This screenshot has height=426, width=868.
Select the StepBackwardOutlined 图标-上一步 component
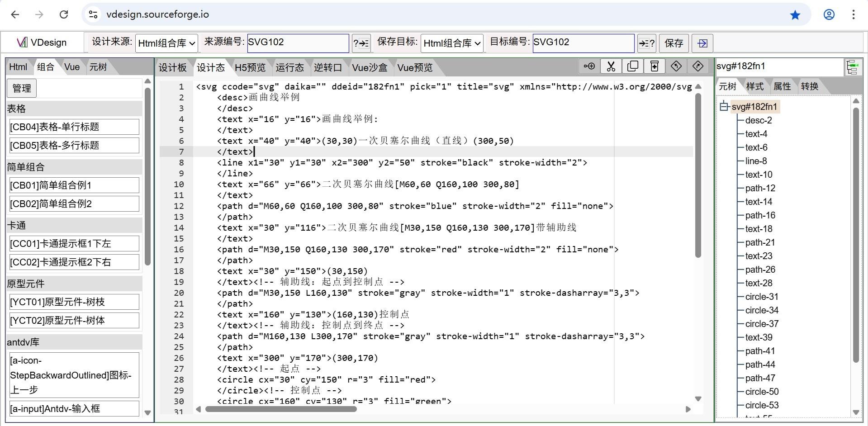click(74, 375)
